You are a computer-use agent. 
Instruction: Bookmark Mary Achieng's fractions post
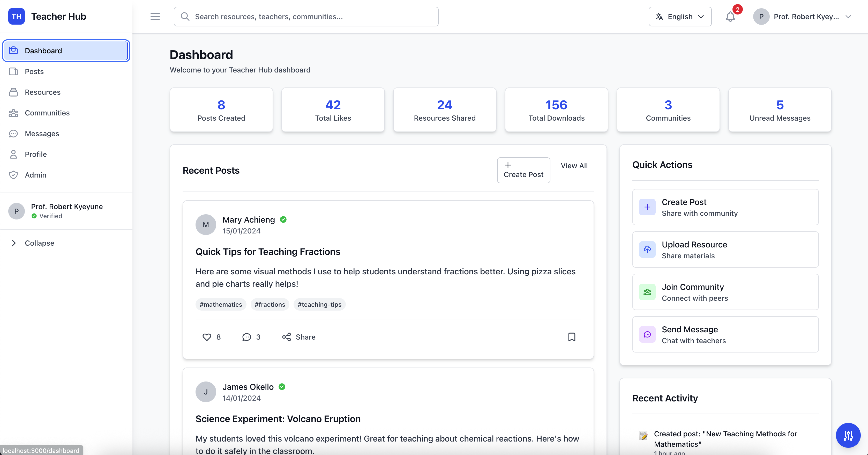click(572, 337)
